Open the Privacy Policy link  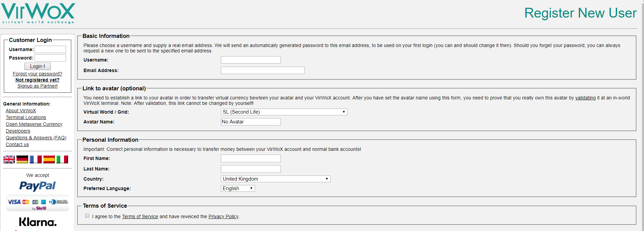223,216
